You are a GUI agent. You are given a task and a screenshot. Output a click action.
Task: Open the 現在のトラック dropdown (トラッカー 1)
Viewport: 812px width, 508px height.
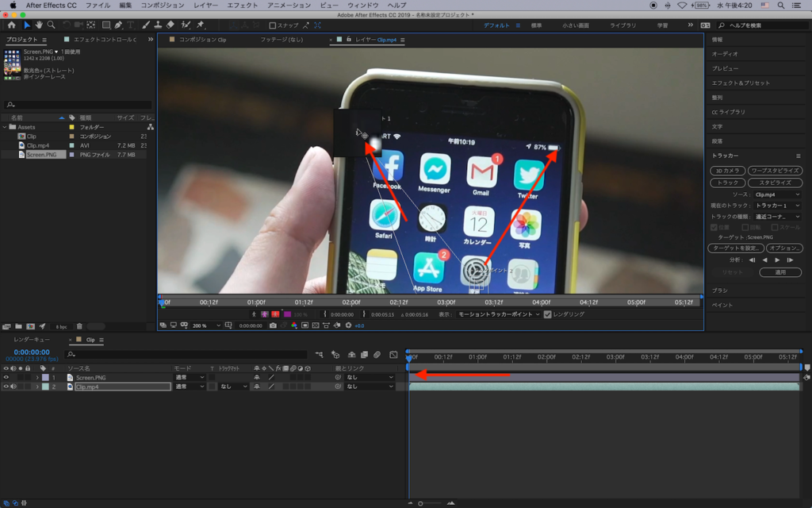pyautogui.click(x=776, y=206)
